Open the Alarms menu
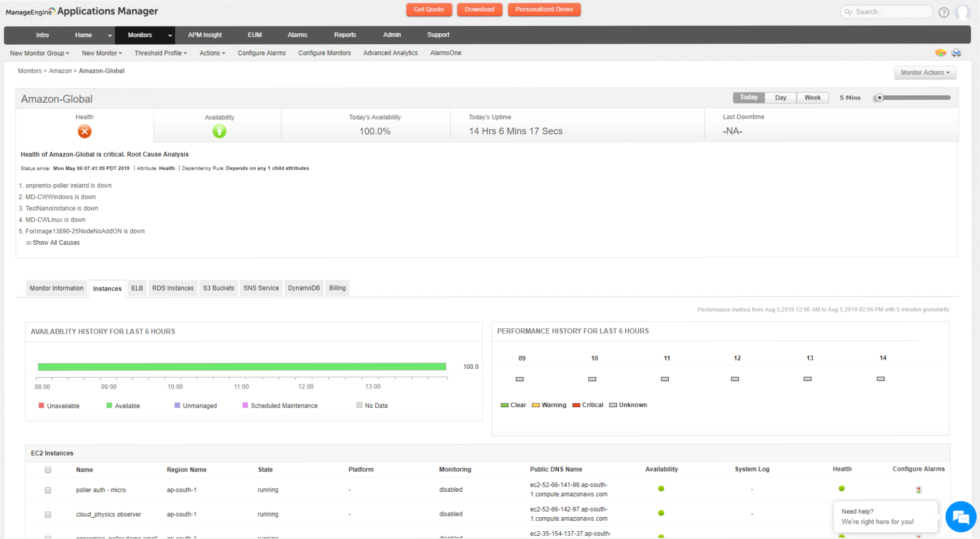 [x=297, y=35]
